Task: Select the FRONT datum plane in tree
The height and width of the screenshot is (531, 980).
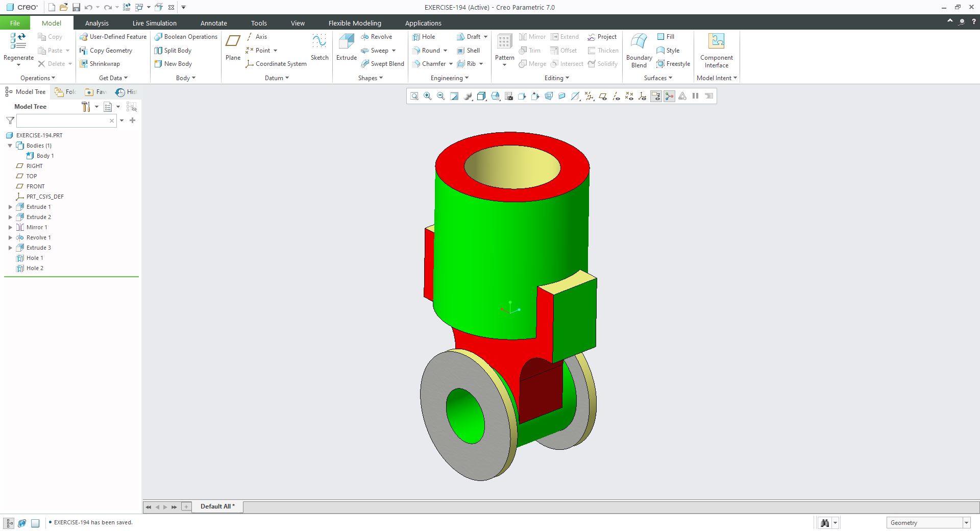Action: pos(31,186)
